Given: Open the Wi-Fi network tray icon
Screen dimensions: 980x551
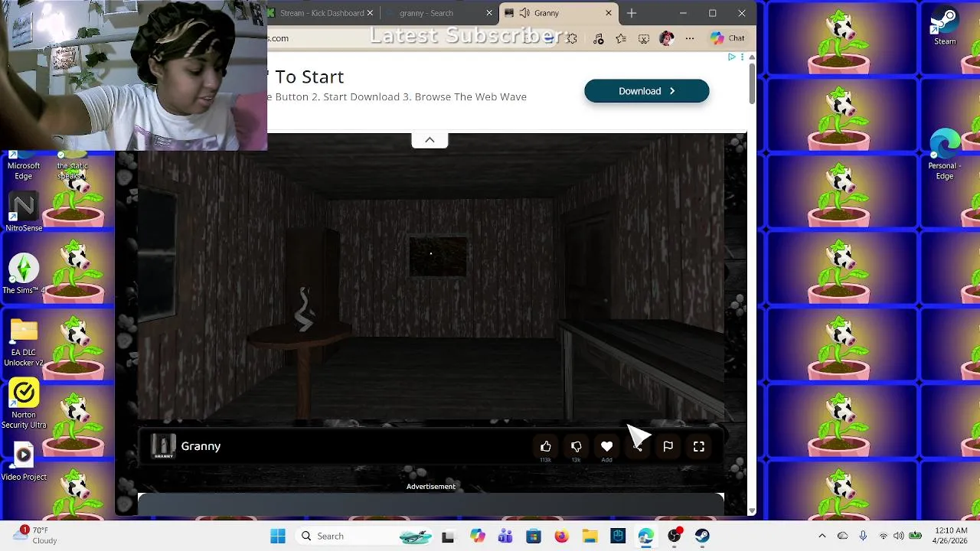Looking at the screenshot, I should click(884, 536).
